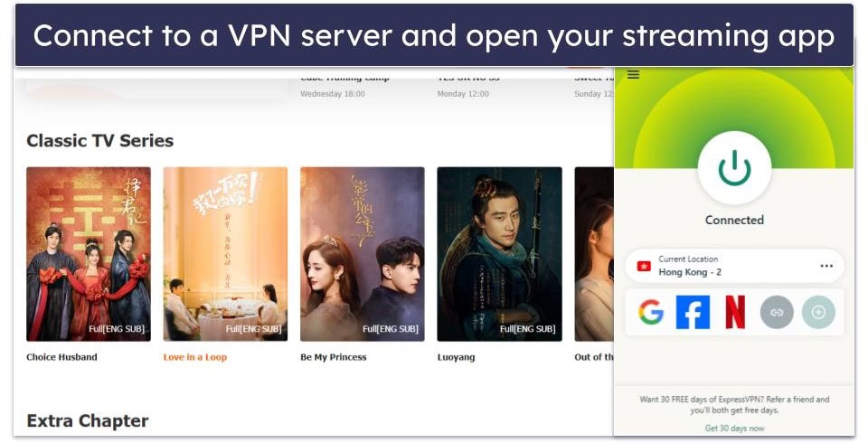
Task: Open the Luoyang title link
Action: (x=456, y=357)
